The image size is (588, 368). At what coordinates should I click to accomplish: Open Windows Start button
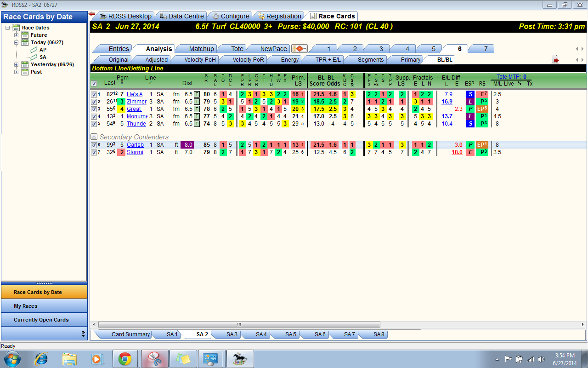(x=11, y=359)
